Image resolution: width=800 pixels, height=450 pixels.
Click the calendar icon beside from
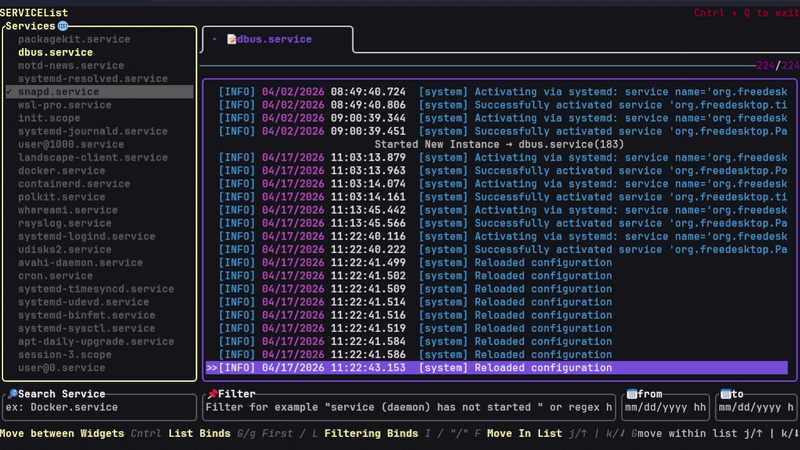tap(632, 394)
